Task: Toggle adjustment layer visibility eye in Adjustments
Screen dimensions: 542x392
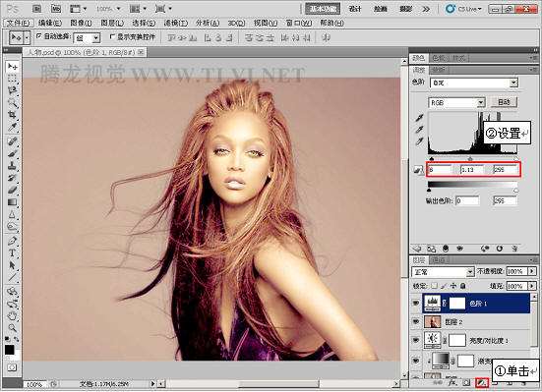Action: point(459,249)
